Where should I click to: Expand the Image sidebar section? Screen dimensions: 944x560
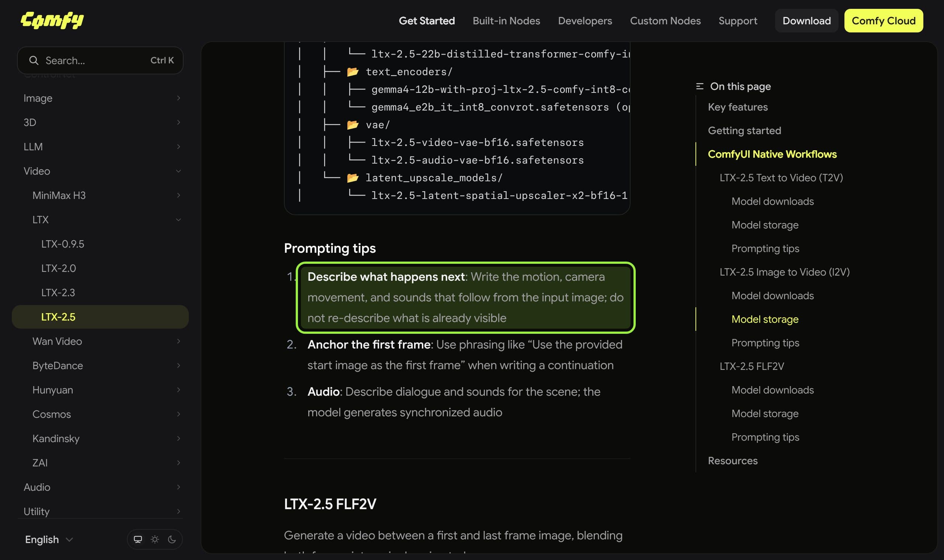click(100, 98)
